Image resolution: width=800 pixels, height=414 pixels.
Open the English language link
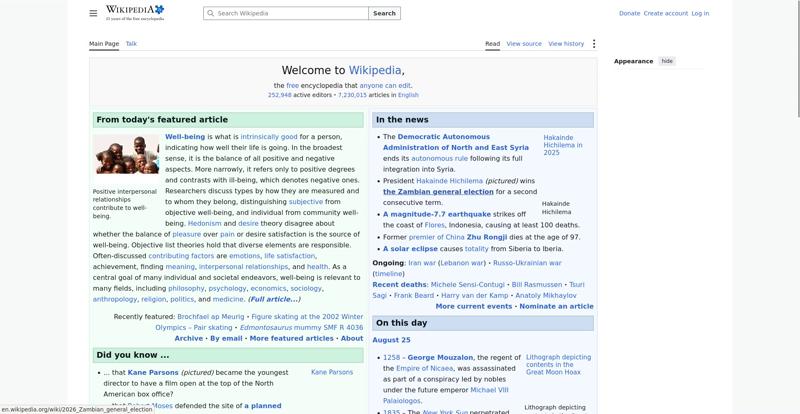408,95
